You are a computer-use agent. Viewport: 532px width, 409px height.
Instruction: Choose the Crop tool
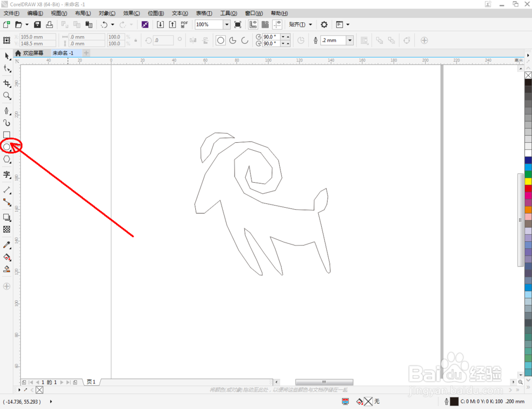tap(7, 84)
